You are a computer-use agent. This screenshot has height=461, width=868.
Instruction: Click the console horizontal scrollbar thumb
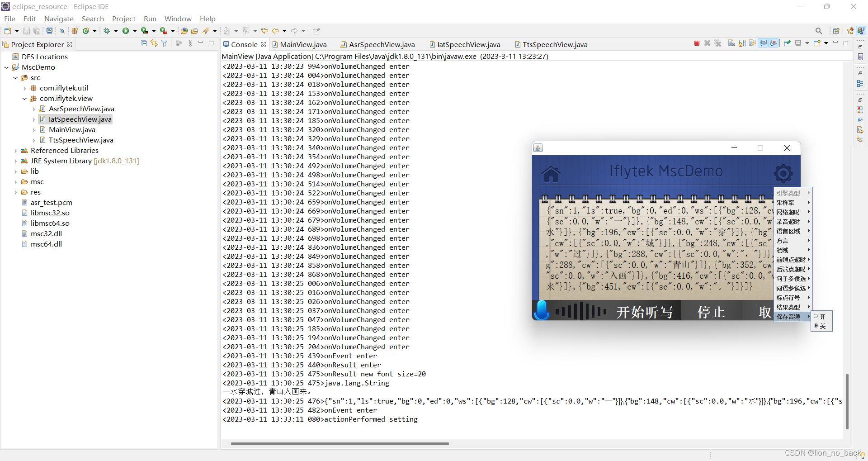click(x=340, y=444)
